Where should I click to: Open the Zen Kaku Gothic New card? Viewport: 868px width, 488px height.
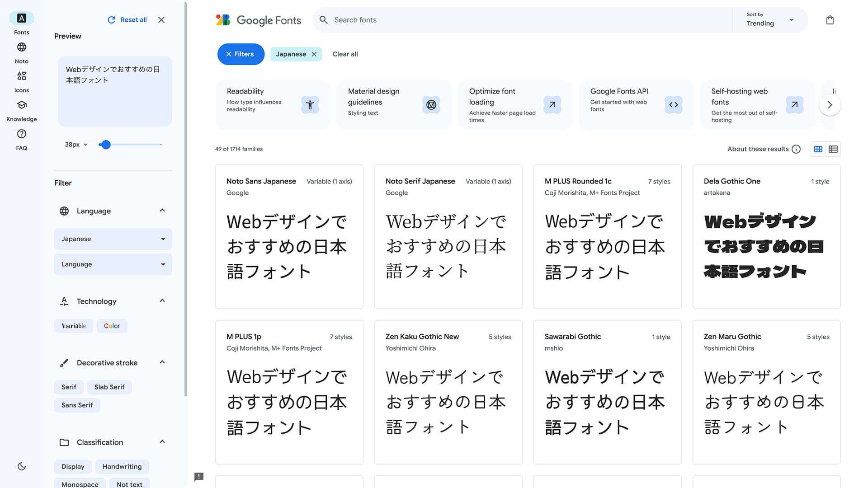coord(448,392)
